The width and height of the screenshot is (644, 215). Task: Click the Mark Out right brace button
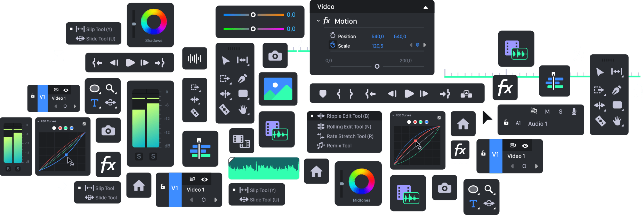pos(351,94)
